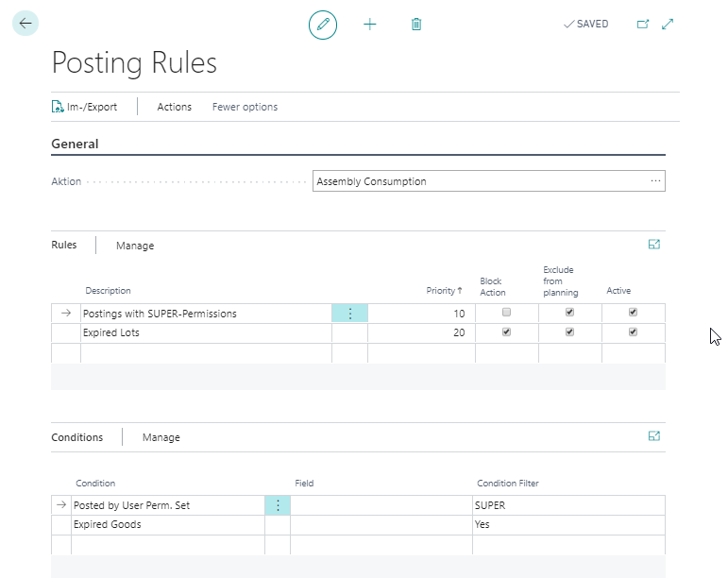Toggle Active for Expired Lots rule
Viewport: 728px width, 578px height.
pyautogui.click(x=633, y=331)
